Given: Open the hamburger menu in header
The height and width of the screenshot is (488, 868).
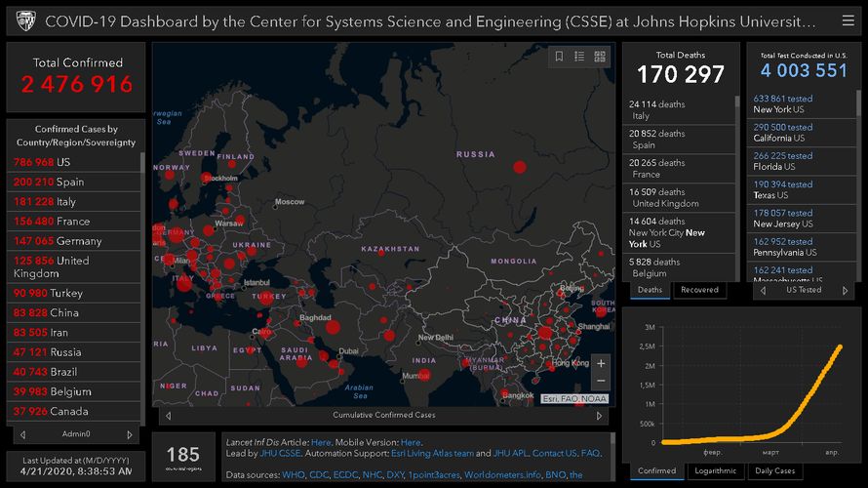Looking at the screenshot, I should (848, 20).
